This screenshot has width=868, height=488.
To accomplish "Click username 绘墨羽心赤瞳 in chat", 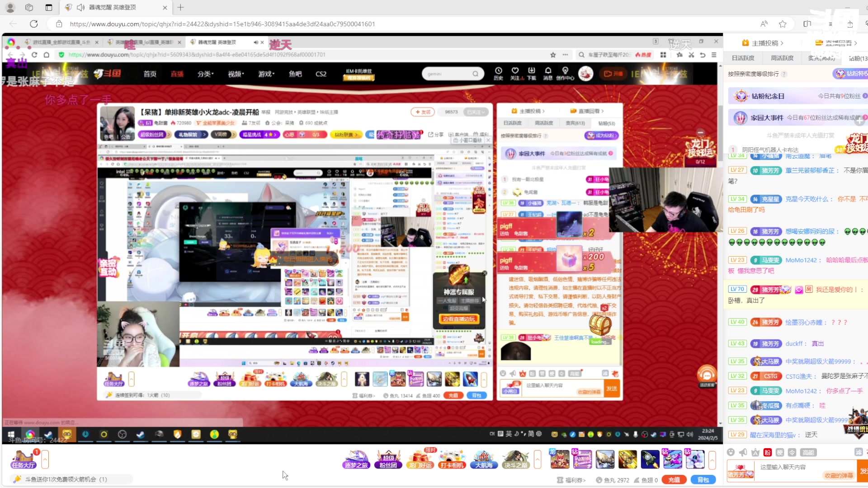I will (804, 323).
